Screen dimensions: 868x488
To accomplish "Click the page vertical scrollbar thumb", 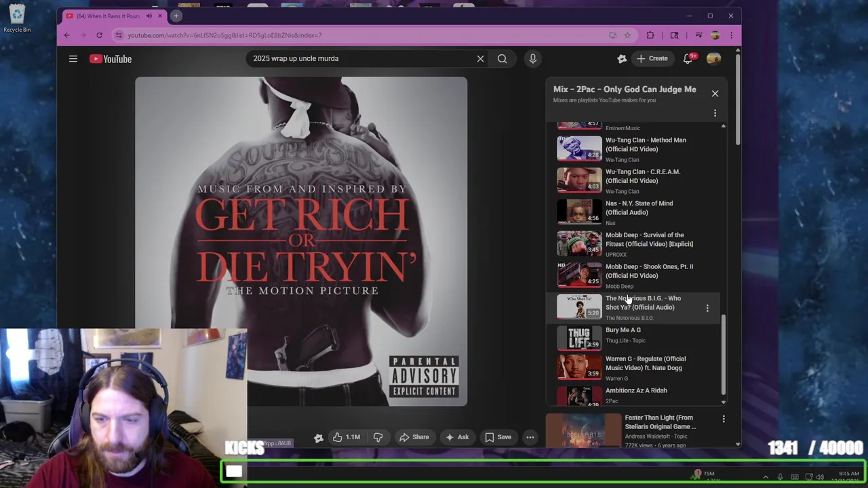I will (737, 98).
